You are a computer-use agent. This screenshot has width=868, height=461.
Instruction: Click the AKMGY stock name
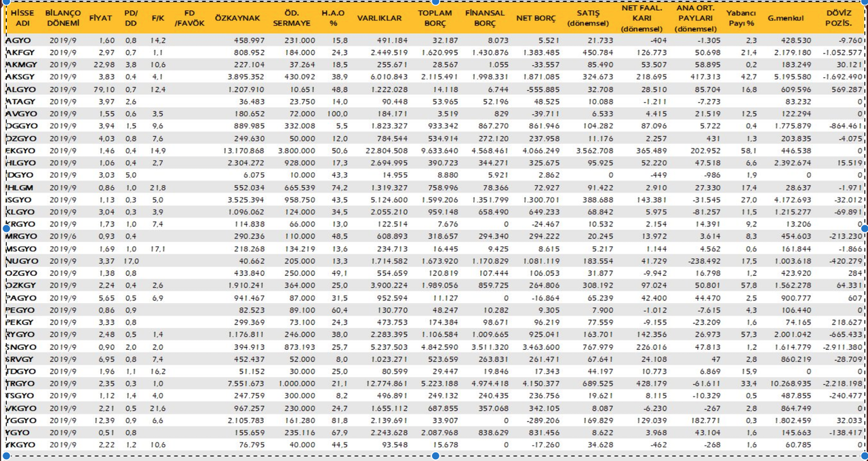[20, 65]
